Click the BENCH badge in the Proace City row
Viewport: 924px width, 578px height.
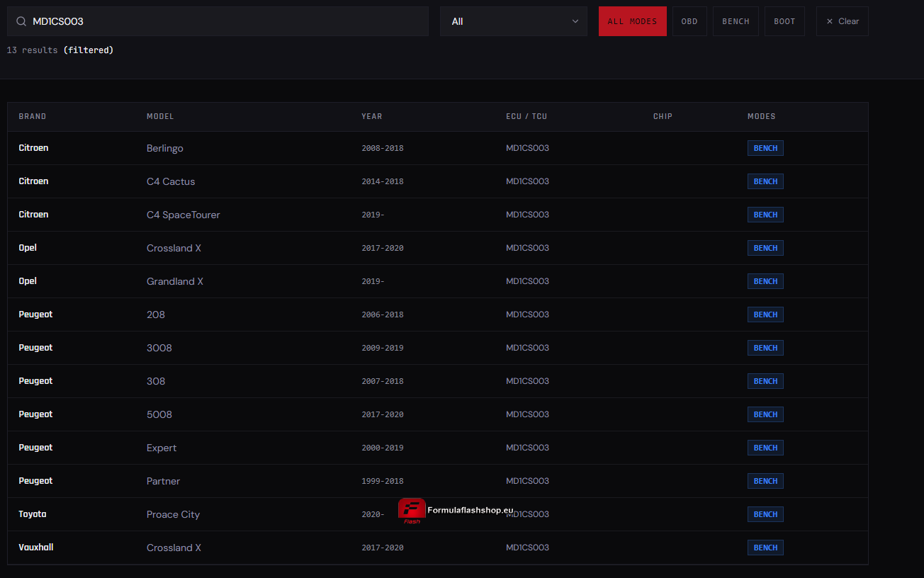click(765, 514)
